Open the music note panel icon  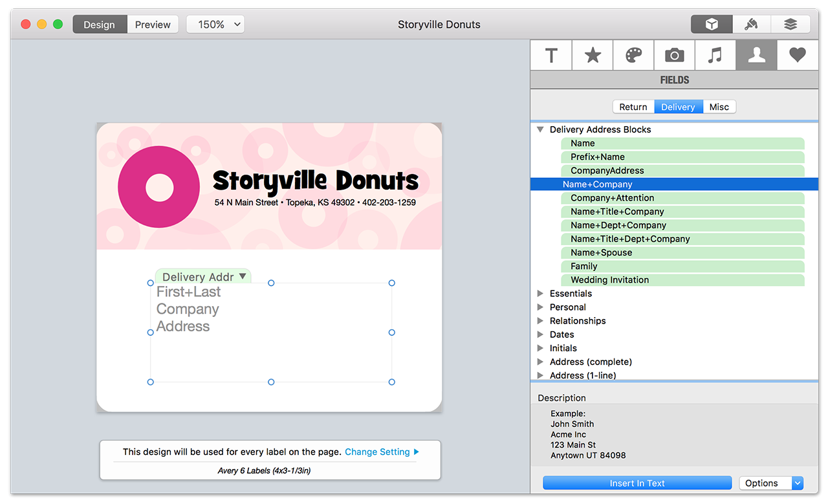pyautogui.click(x=715, y=56)
